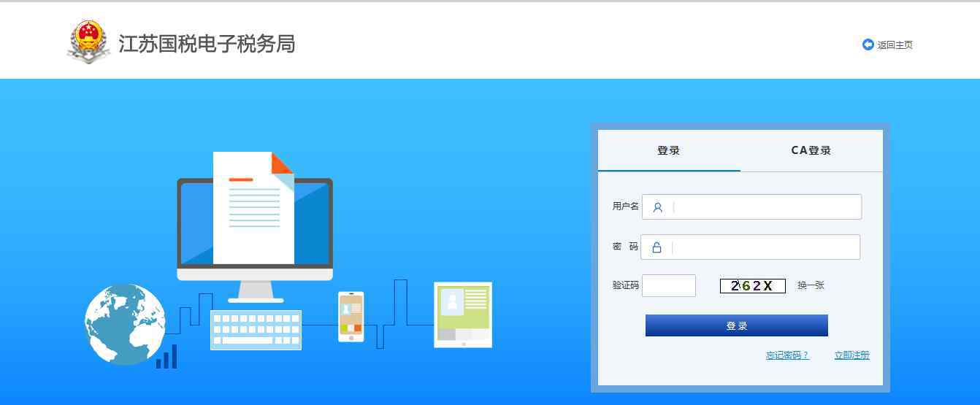Click the globe illustration
980x405 pixels.
pyautogui.click(x=125, y=324)
